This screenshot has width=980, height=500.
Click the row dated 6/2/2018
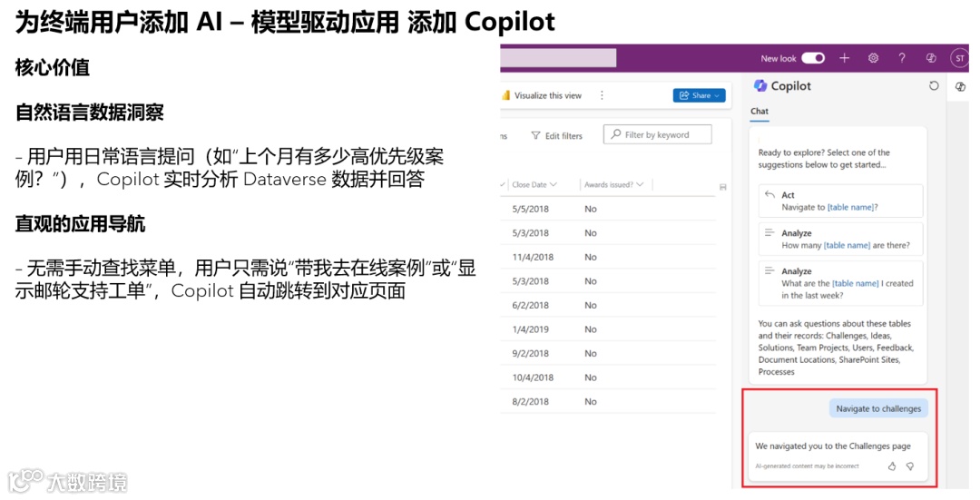coord(607,305)
